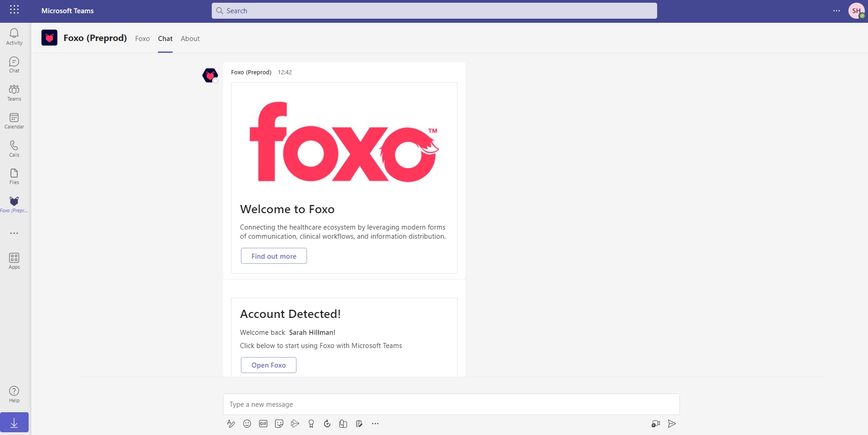Open Stream from the compose toolbar
This screenshot has width=868, height=435.
point(295,424)
